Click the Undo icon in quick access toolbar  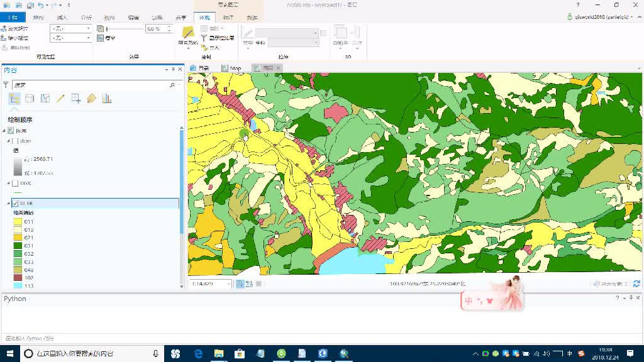40,5
